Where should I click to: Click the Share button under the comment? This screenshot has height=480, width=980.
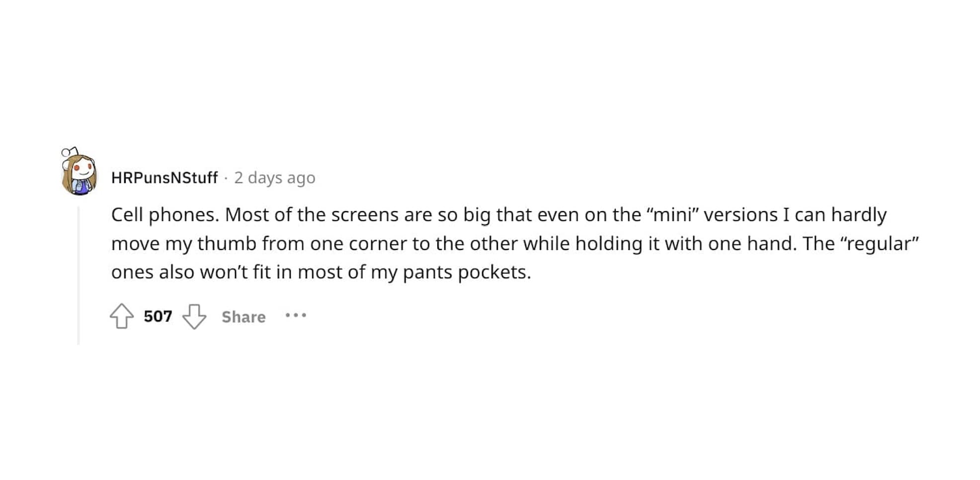244,317
